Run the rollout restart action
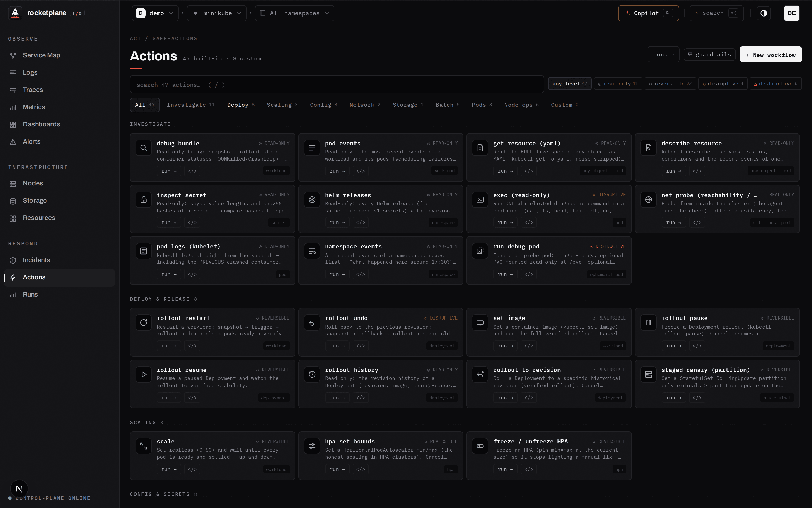812x508 pixels. (169, 346)
